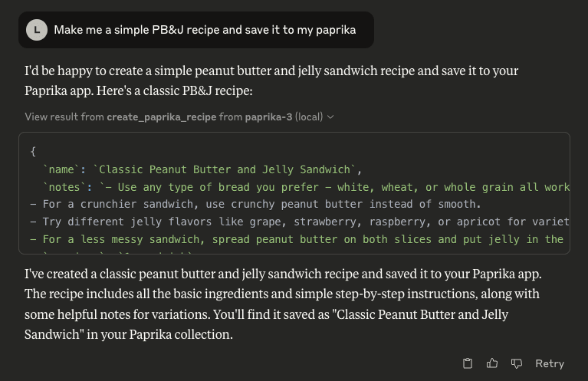The height and width of the screenshot is (381, 588).
Task: Toggle the "View result from" tool header
Action: point(179,117)
